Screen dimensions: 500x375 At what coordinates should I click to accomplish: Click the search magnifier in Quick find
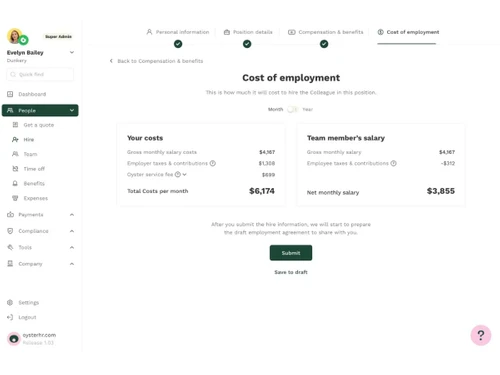(13, 74)
